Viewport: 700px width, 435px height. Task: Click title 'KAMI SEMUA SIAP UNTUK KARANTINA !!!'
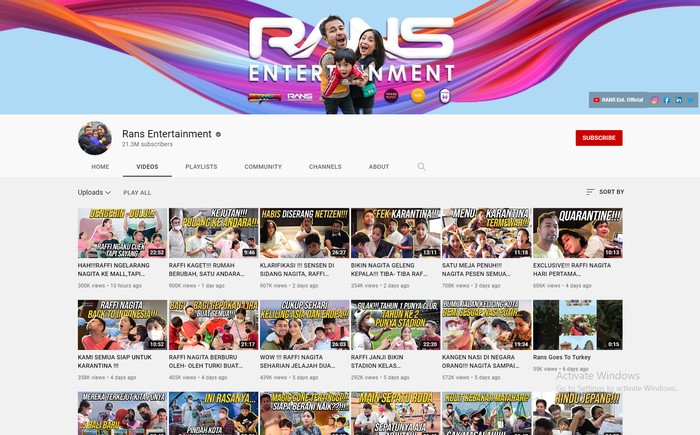coord(115,361)
